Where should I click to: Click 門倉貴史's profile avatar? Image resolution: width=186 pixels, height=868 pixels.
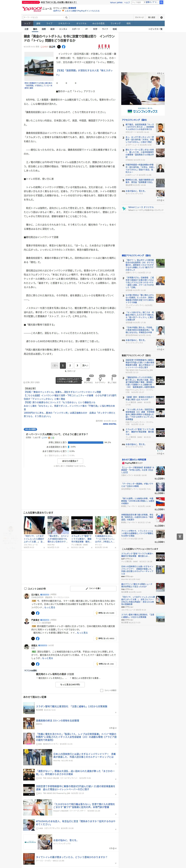[x=26, y=621]
